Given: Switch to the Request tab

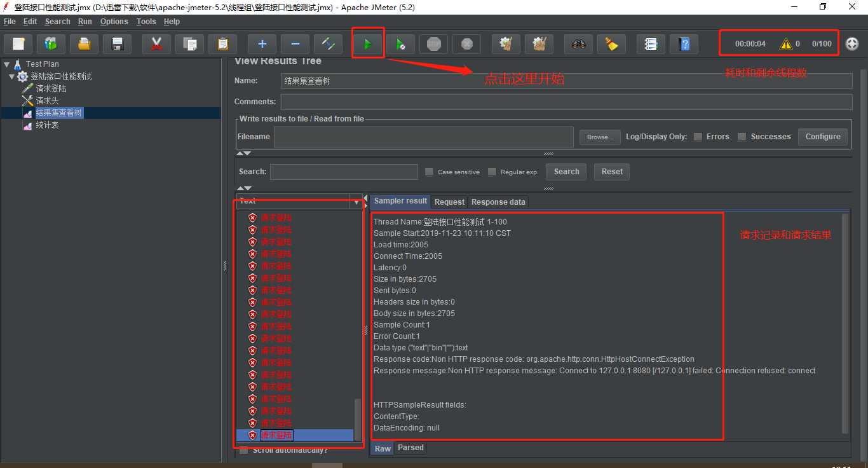Looking at the screenshot, I should pos(449,202).
